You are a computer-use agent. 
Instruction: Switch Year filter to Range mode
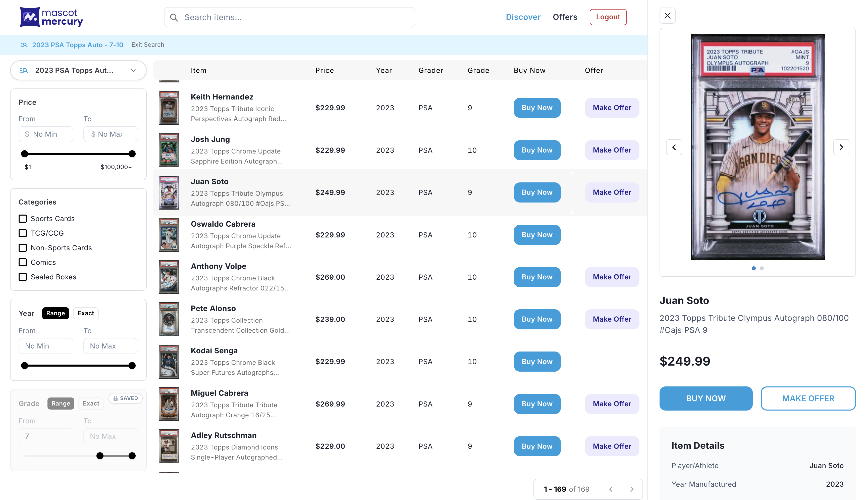tap(55, 313)
